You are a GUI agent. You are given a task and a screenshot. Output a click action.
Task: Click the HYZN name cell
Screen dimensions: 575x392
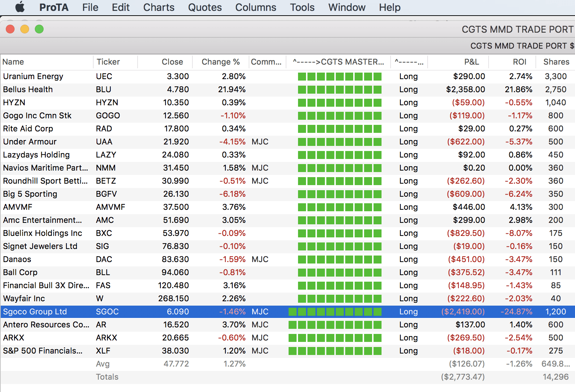point(14,102)
